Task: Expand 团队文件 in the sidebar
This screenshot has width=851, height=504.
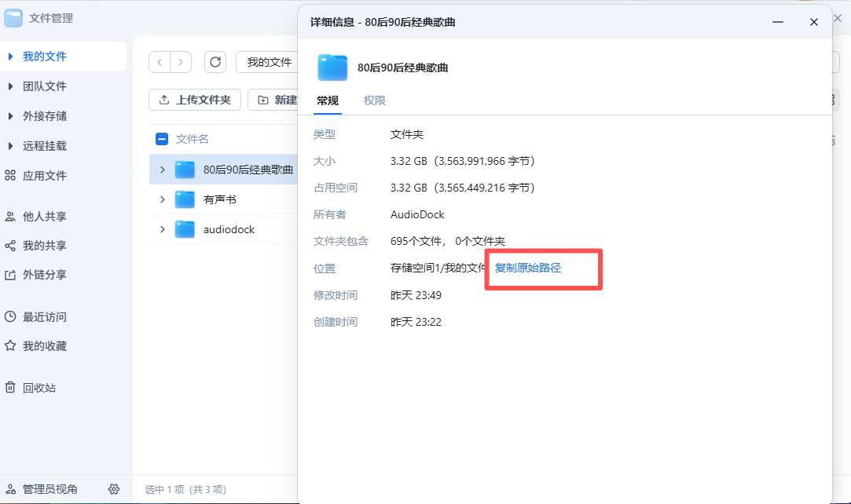Action: click(10, 86)
